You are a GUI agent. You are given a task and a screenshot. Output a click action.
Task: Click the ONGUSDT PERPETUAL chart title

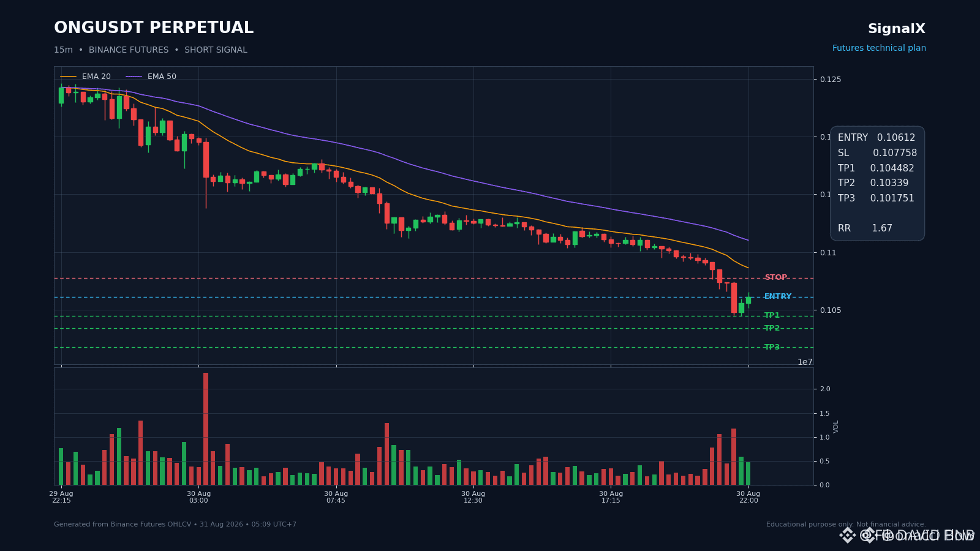point(154,28)
